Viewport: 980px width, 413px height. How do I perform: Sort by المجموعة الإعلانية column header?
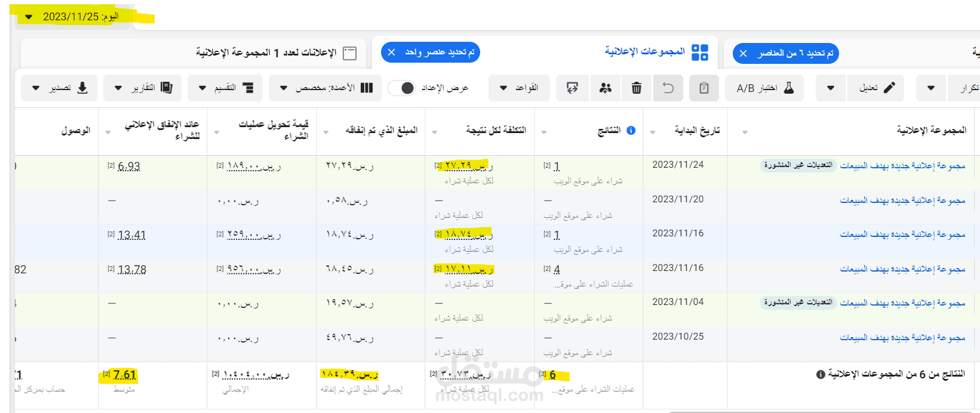932,130
